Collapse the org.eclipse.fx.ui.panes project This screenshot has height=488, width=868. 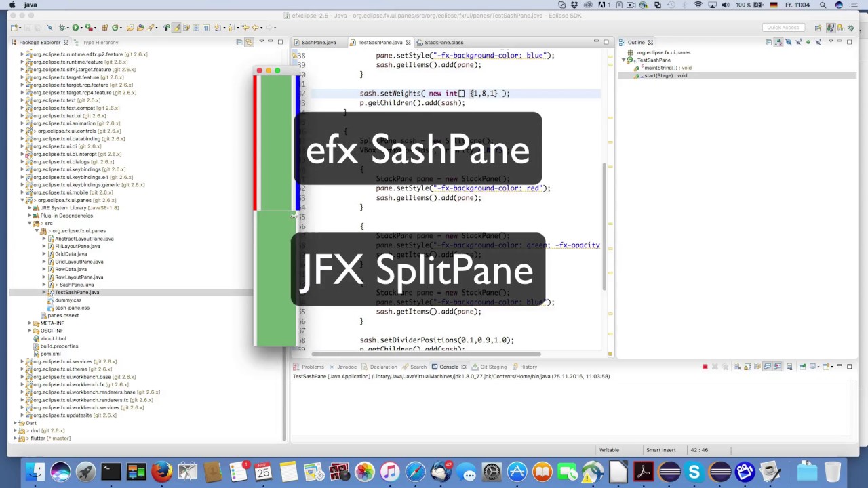click(x=22, y=200)
